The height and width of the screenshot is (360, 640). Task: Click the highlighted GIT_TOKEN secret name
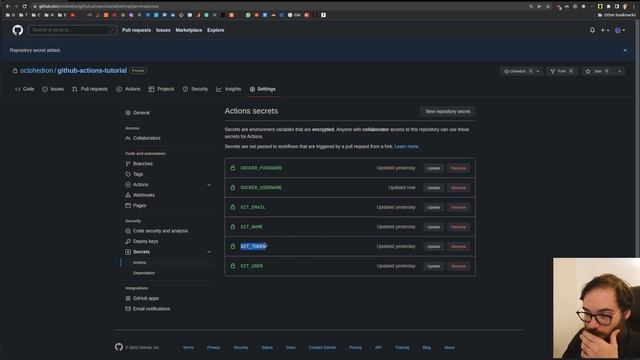tap(253, 247)
